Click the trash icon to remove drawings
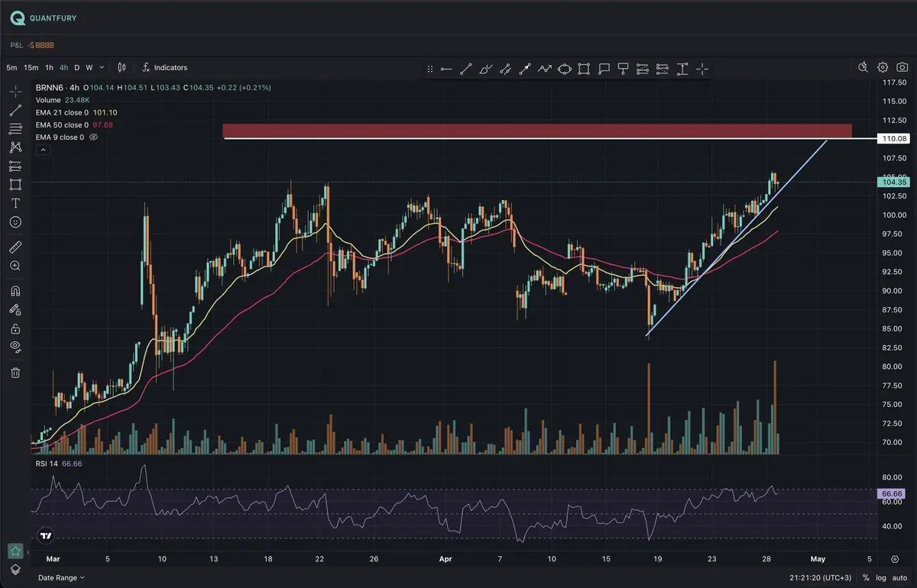917x588 pixels. [15, 373]
